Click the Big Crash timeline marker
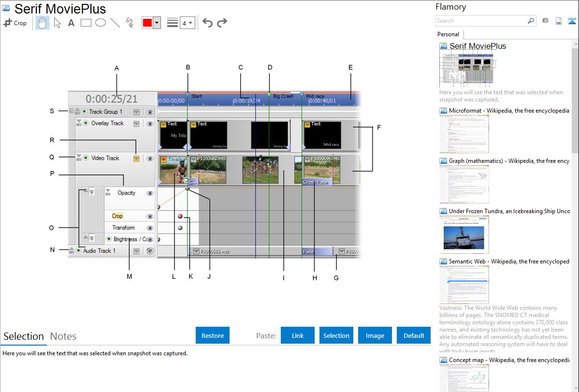Viewport: 579px width, 392px height. 269,95
